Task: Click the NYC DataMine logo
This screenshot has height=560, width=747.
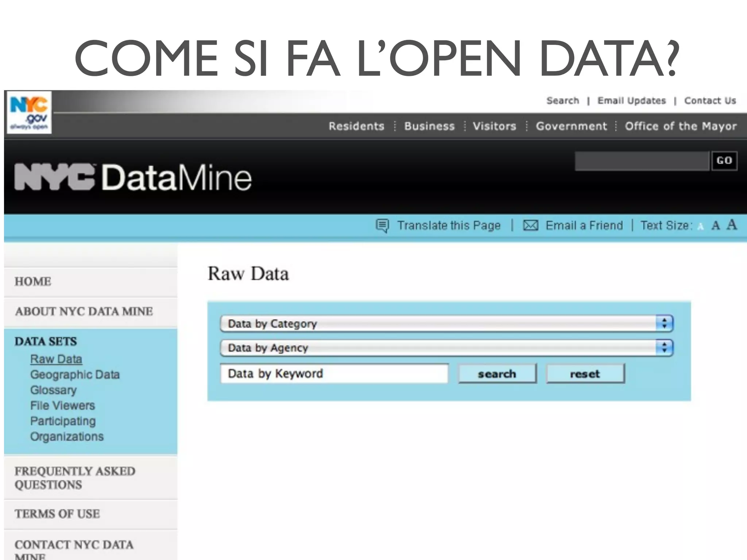Action: point(133,178)
